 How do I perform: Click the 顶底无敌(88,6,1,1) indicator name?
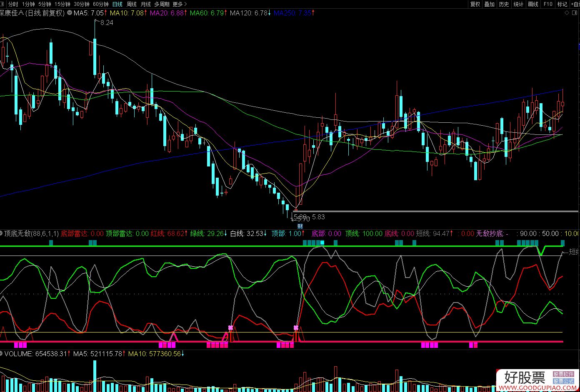pyautogui.click(x=32, y=233)
